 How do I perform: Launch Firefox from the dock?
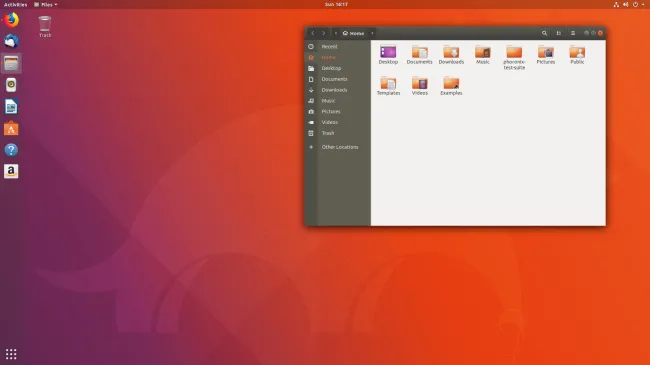point(11,20)
